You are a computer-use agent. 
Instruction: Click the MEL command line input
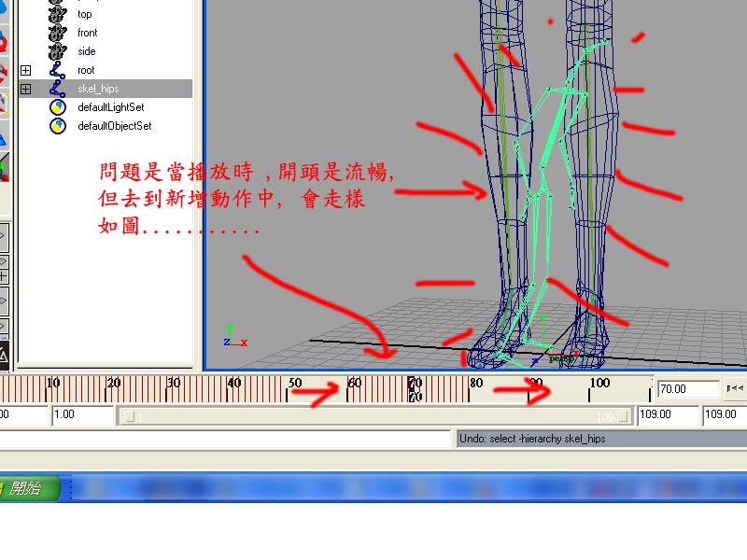pos(225,439)
